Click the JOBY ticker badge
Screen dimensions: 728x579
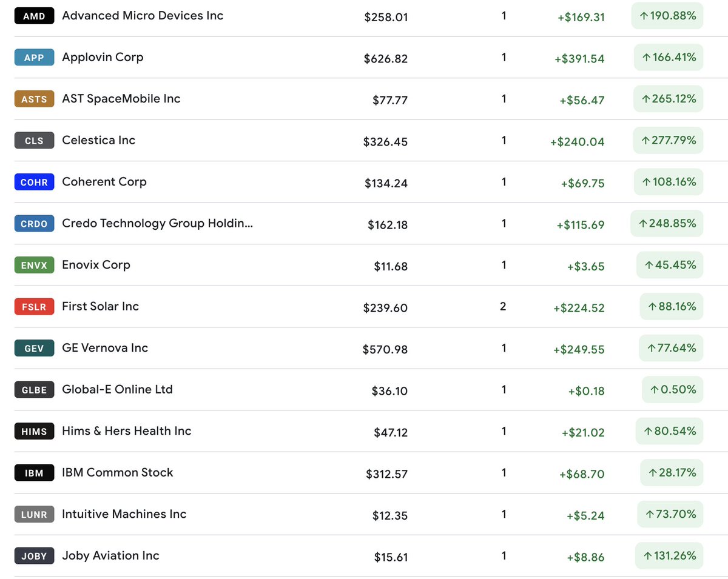(34, 556)
